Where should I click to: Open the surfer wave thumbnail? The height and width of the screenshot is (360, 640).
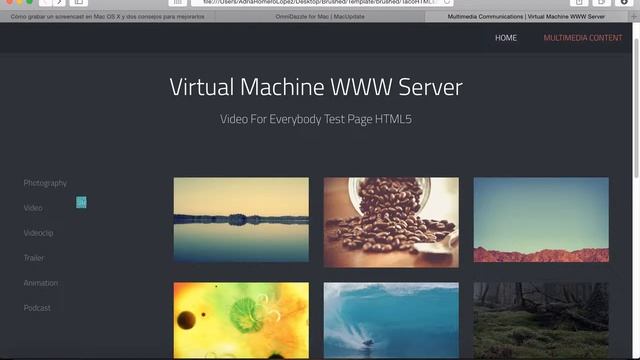point(391,320)
